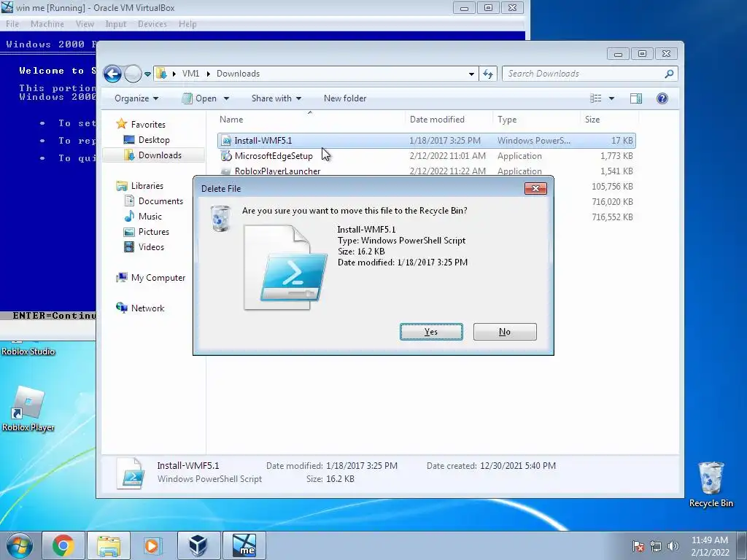The width and height of the screenshot is (747, 560).
Task: Open Explorer help via question mark icon
Action: click(x=662, y=98)
